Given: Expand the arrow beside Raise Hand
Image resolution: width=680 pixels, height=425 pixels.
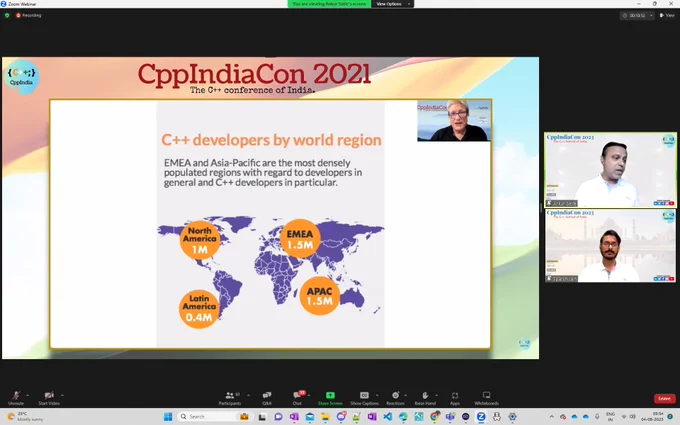Looking at the screenshot, I should click(436, 395).
